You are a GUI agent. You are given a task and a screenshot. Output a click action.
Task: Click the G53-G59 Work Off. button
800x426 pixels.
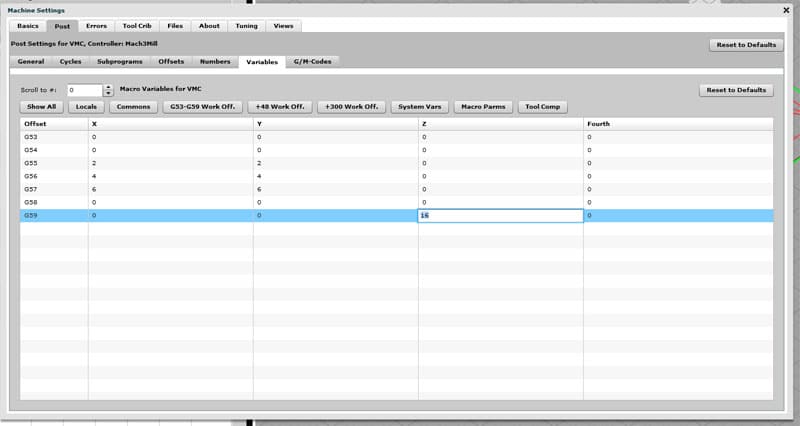tap(203, 106)
